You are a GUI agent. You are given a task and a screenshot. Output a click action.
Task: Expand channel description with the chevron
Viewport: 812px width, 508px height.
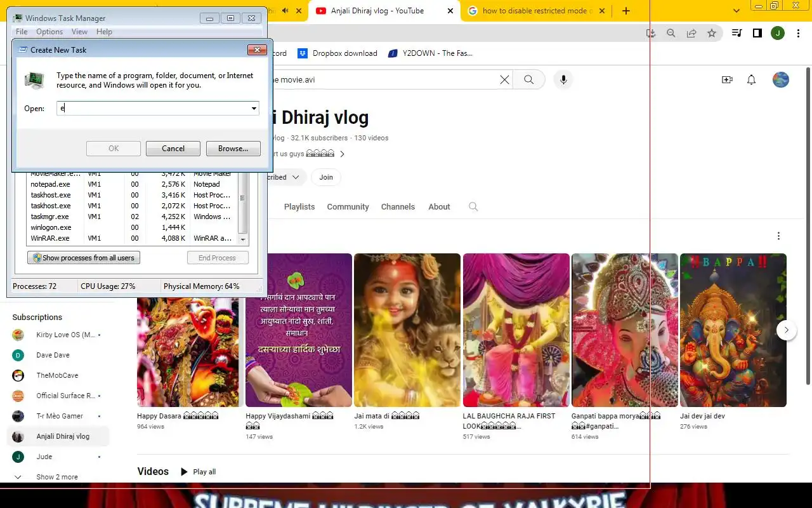tap(343, 154)
